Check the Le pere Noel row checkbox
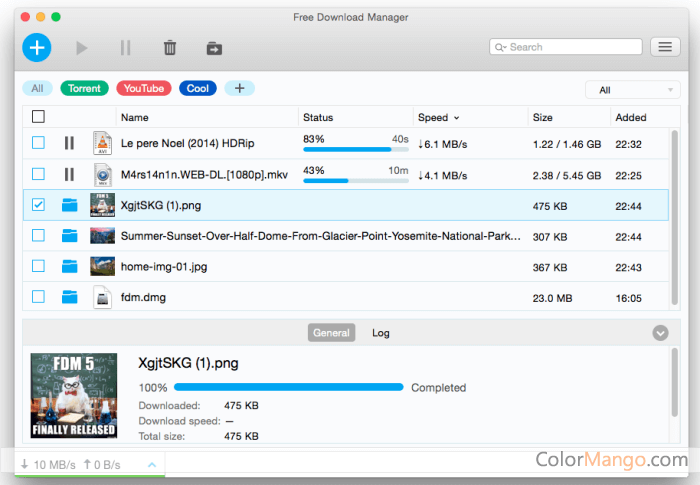The height and width of the screenshot is (485, 700). 38,142
